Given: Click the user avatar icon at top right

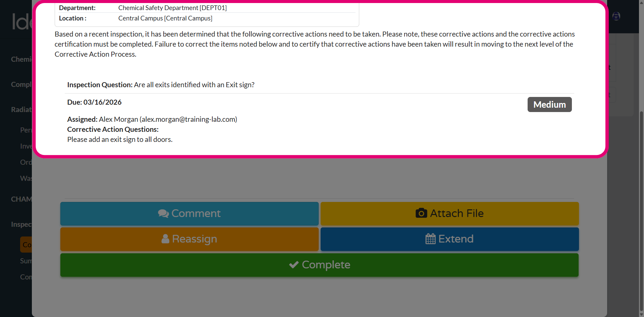Looking at the screenshot, I should coord(616,16).
